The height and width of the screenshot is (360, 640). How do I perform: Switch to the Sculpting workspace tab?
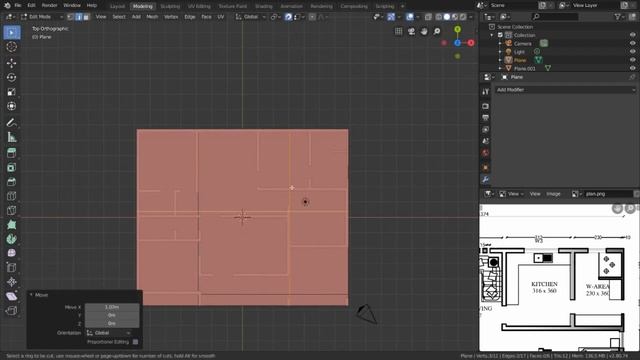(x=170, y=6)
